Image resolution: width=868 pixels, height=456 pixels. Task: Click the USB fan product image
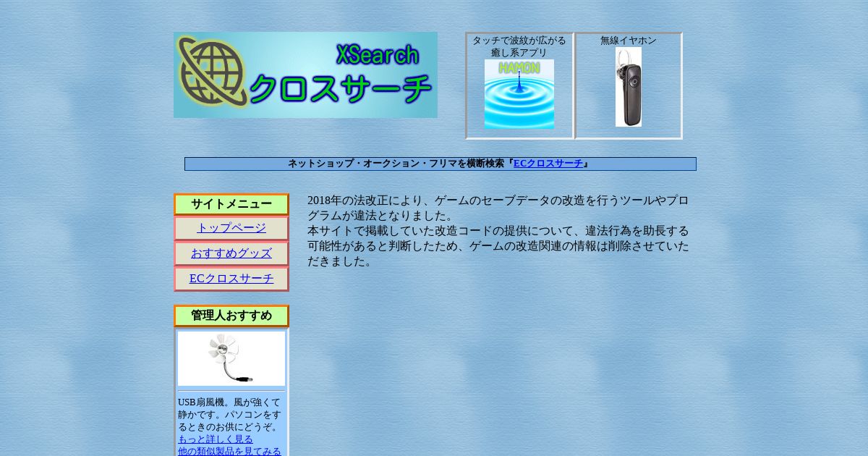[x=231, y=358]
